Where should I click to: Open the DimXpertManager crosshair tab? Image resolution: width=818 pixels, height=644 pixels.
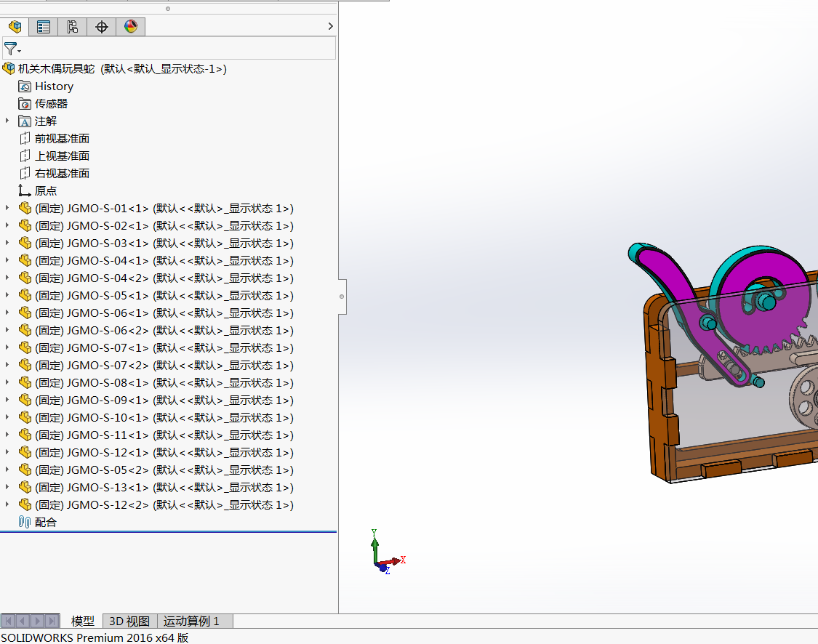point(102,27)
